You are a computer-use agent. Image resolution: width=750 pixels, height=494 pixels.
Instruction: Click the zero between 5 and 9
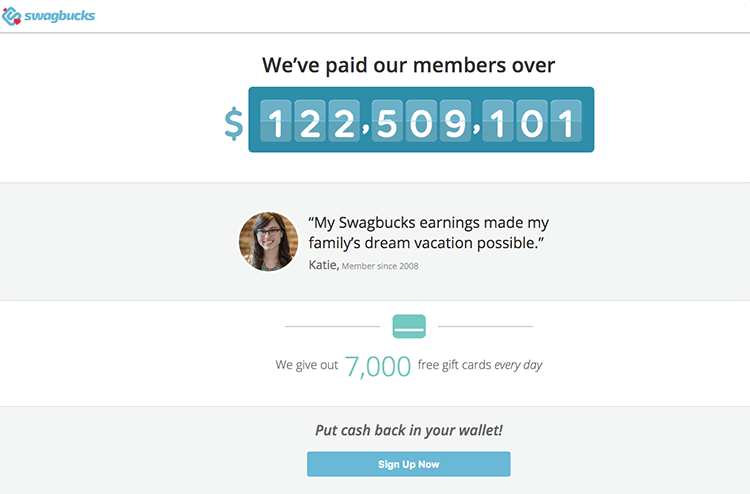pos(421,122)
